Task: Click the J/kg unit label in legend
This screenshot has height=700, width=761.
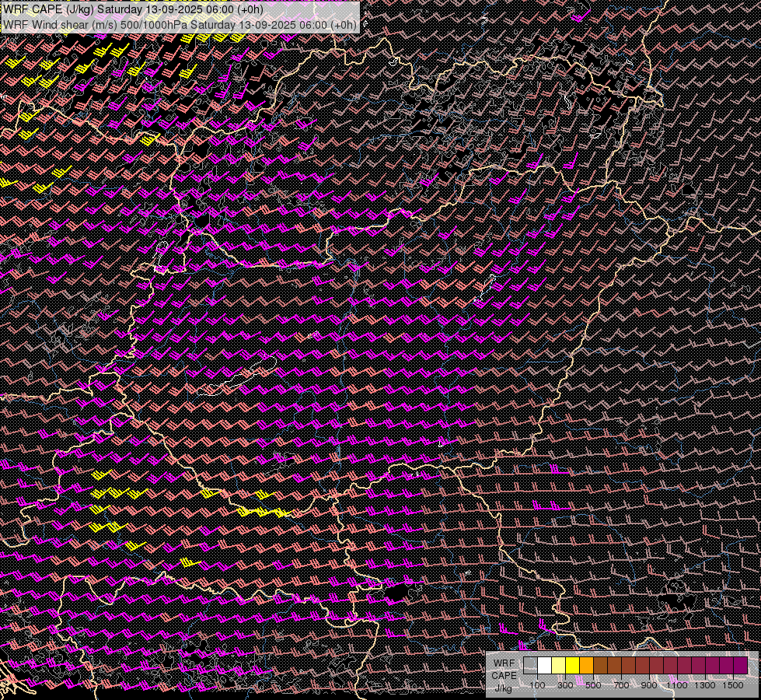Action: coord(503,688)
